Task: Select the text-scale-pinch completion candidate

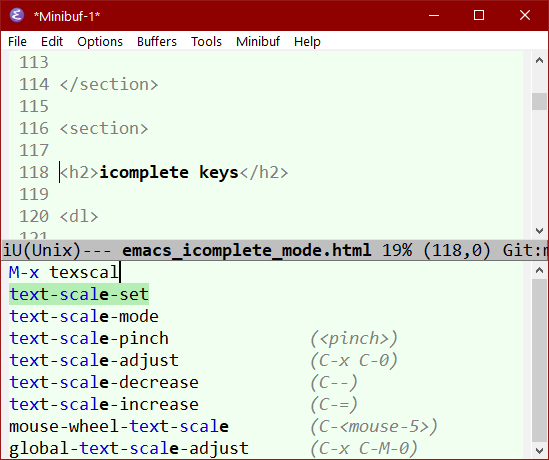Action: point(89,339)
